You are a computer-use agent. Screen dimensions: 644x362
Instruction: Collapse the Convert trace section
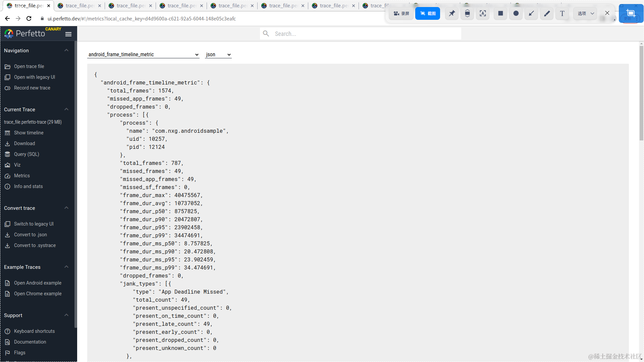(66, 208)
